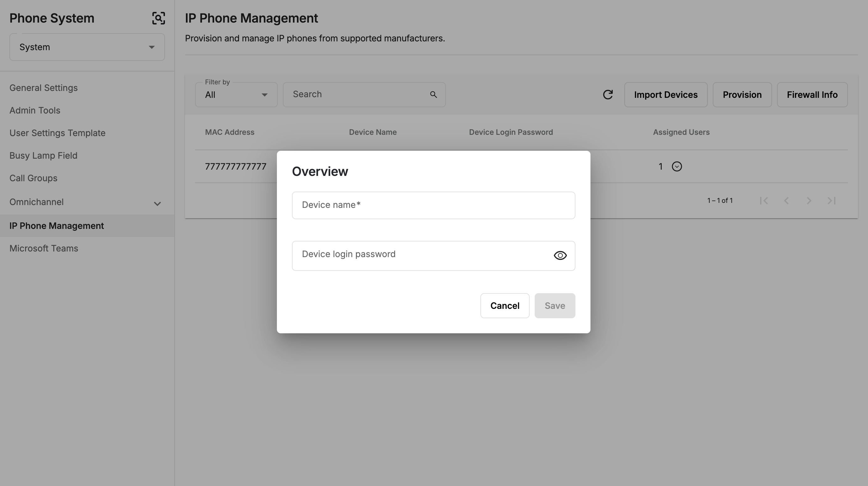Click the Search devices field
Screen dimensions: 868x486
click(x=364, y=95)
